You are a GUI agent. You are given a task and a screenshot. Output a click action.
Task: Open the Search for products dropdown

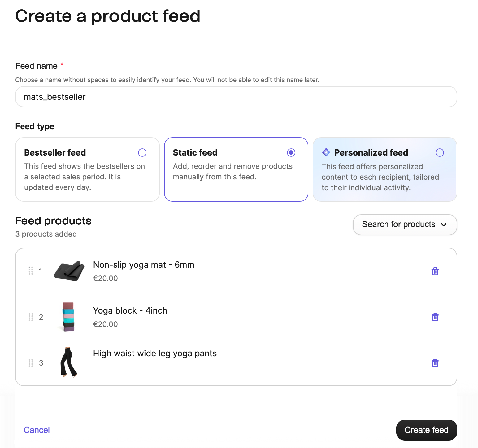pos(404,225)
